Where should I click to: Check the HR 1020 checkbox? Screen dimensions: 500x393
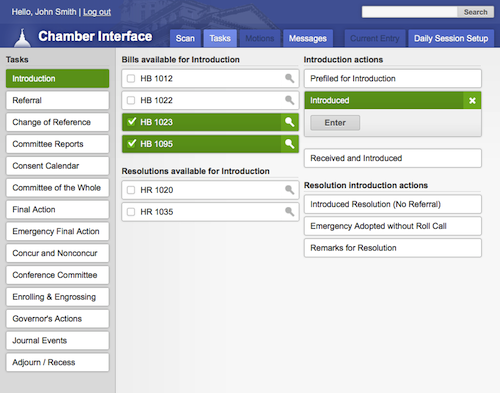click(x=131, y=190)
